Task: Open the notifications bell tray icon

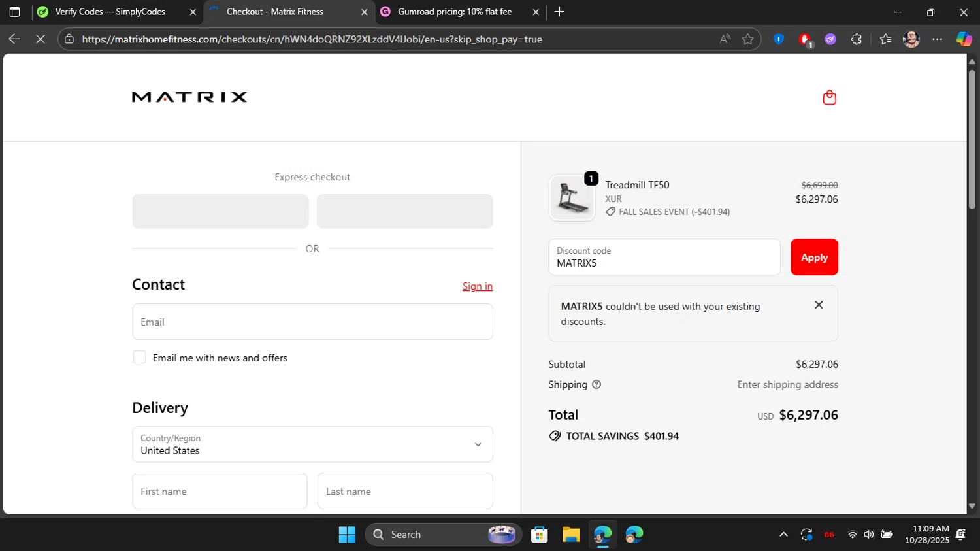Action: tap(960, 535)
